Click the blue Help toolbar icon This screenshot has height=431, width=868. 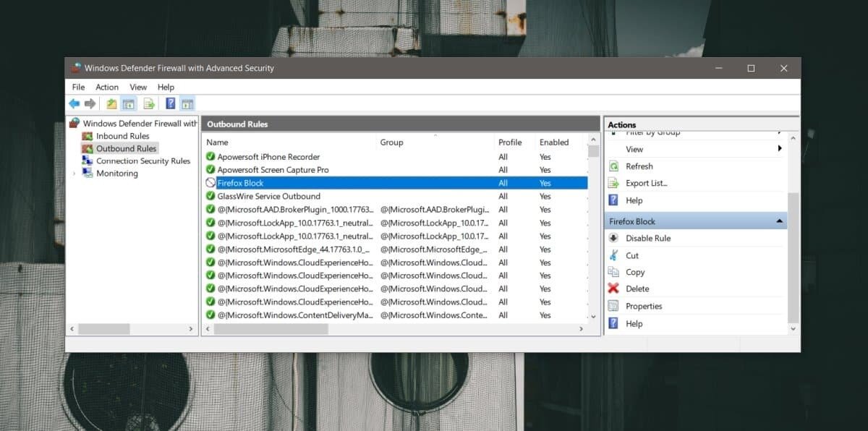tap(171, 104)
